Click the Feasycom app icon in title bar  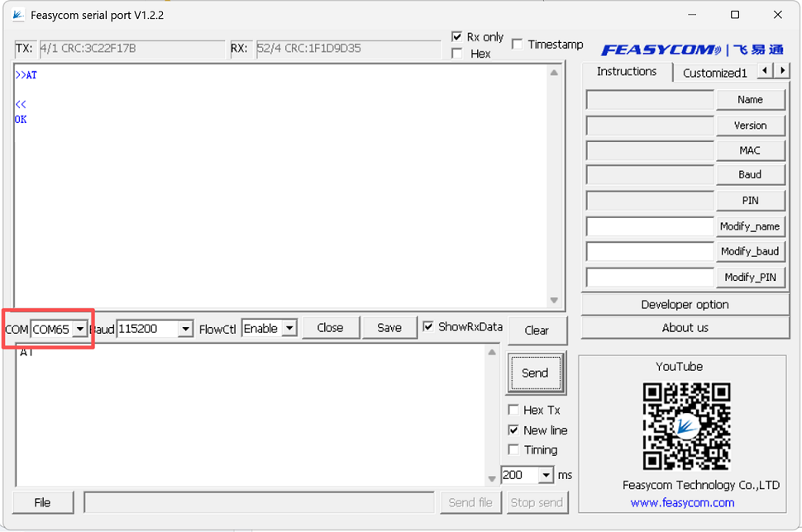coord(17,15)
